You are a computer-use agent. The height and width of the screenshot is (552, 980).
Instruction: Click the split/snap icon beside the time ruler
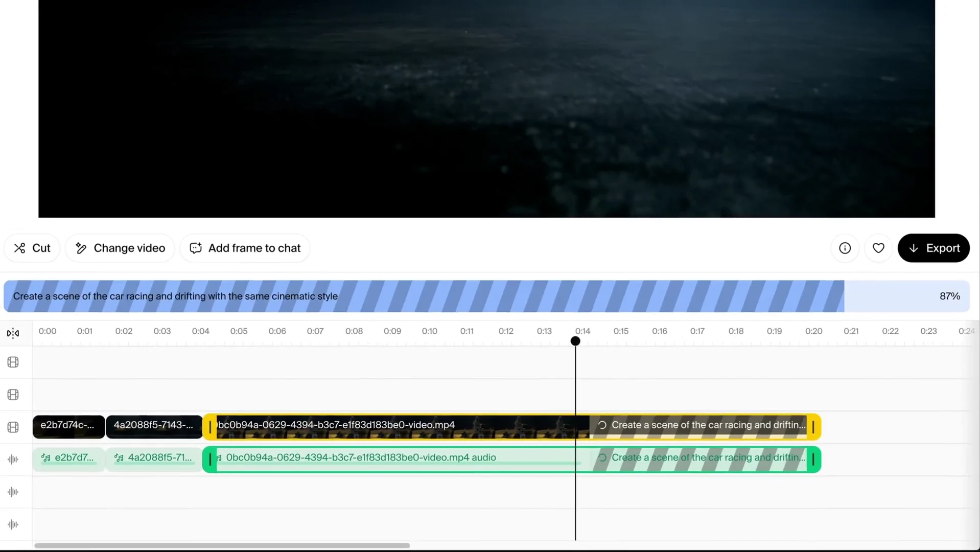coord(13,333)
